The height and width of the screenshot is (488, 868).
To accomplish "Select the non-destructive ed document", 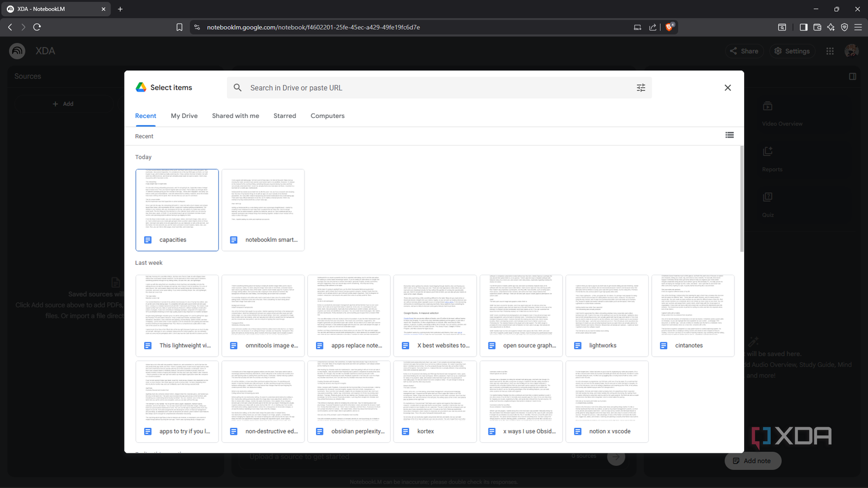I will [263, 402].
